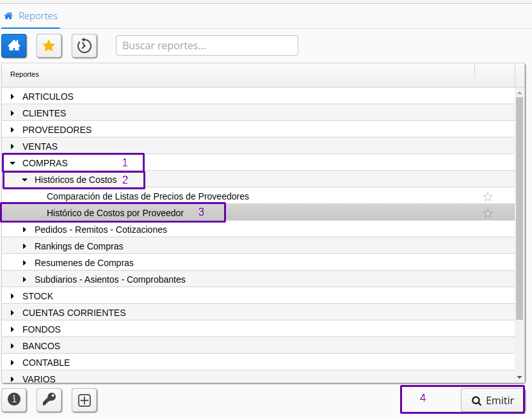Expand the PROVEEDORES category arrow
Image resolution: width=532 pixels, height=417 pixels.
(12, 130)
